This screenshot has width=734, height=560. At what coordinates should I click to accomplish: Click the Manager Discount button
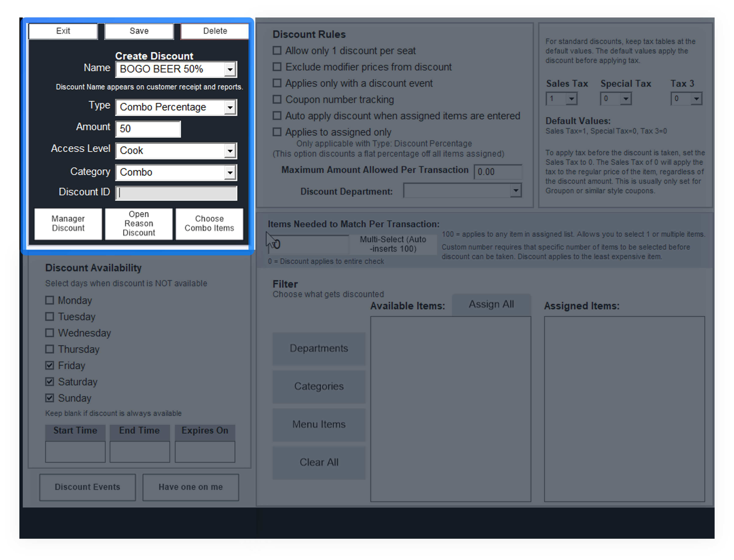(x=68, y=224)
